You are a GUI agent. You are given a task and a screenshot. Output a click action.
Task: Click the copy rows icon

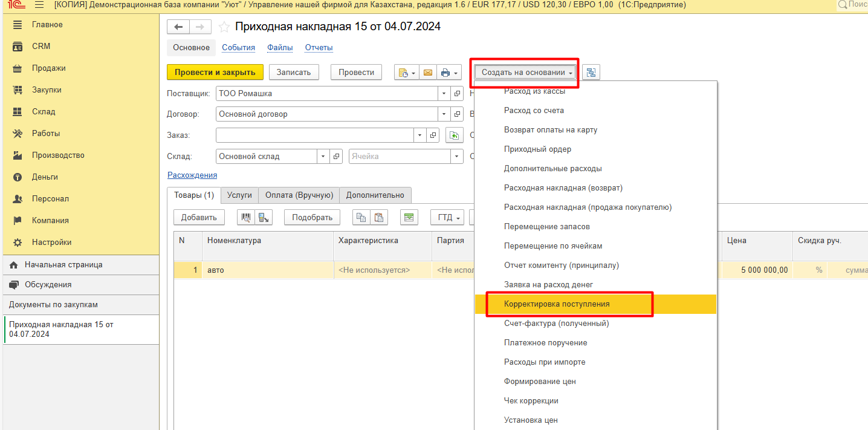tap(361, 218)
